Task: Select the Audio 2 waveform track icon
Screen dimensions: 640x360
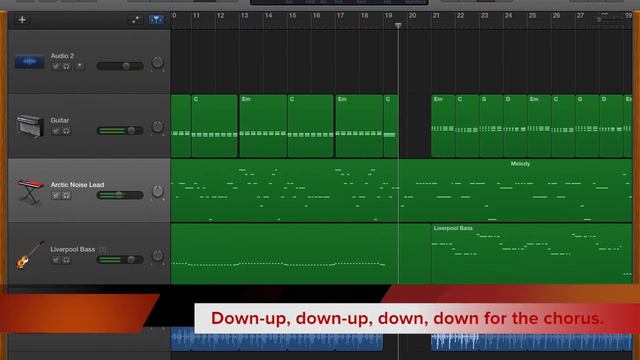Action: point(29,62)
